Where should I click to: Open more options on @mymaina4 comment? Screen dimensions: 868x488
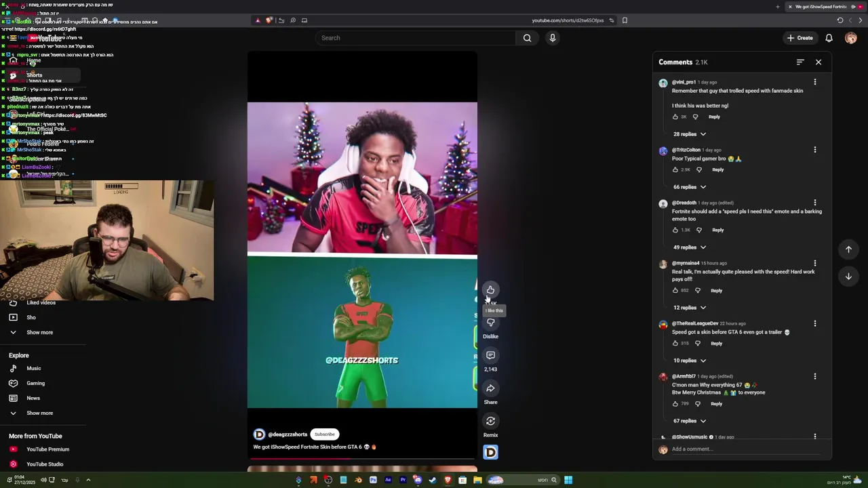tap(815, 263)
